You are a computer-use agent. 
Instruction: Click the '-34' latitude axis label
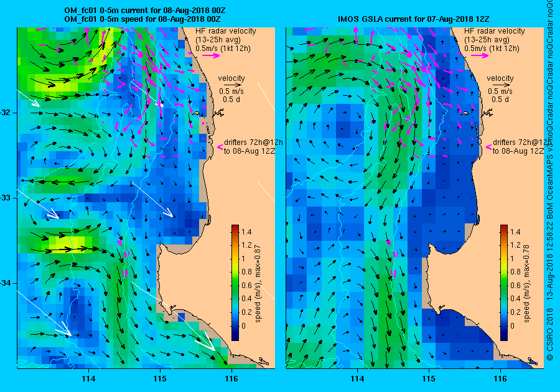pyautogui.click(x=6, y=283)
